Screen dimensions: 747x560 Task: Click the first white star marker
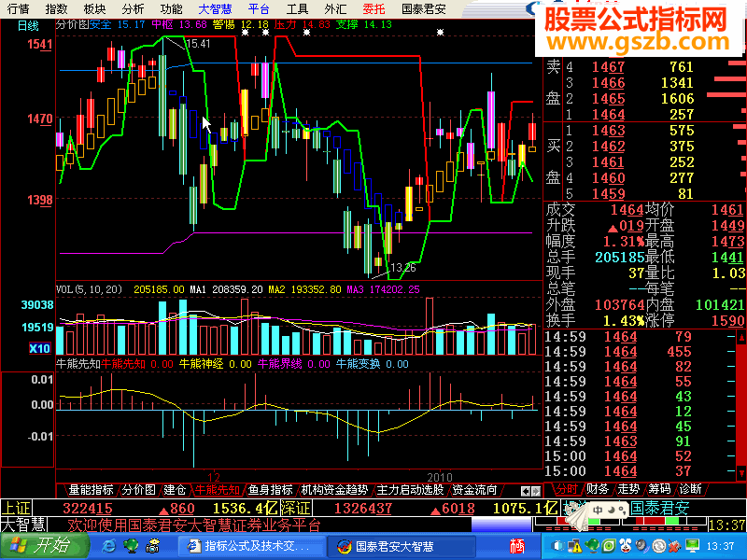[245, 33]
